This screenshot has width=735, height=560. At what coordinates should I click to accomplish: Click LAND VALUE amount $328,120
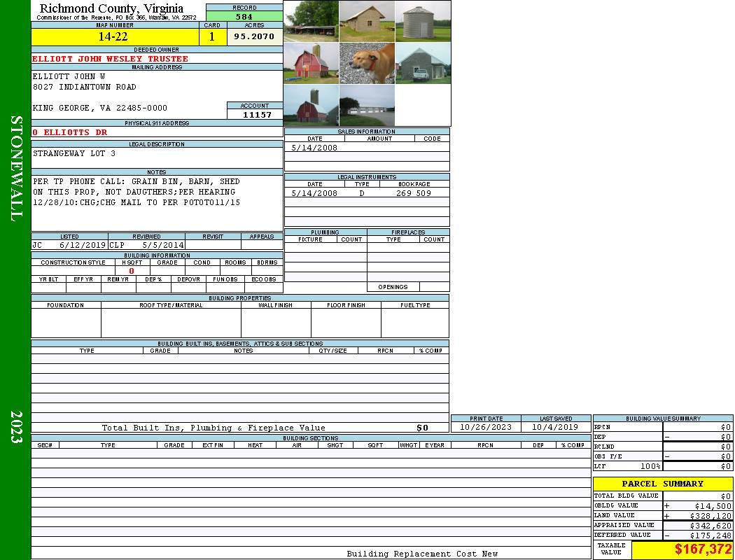click(x=710, y=516)
